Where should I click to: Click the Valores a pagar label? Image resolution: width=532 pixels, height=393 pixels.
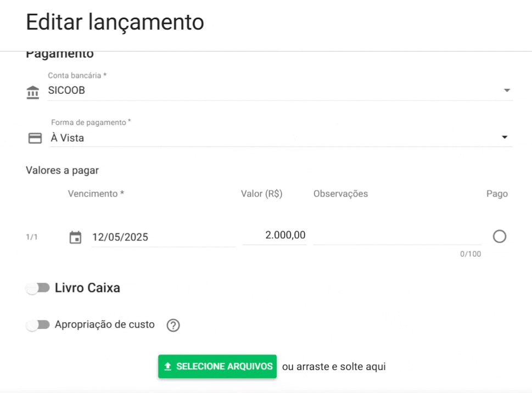pyautogui.click(x=61, y=170)
